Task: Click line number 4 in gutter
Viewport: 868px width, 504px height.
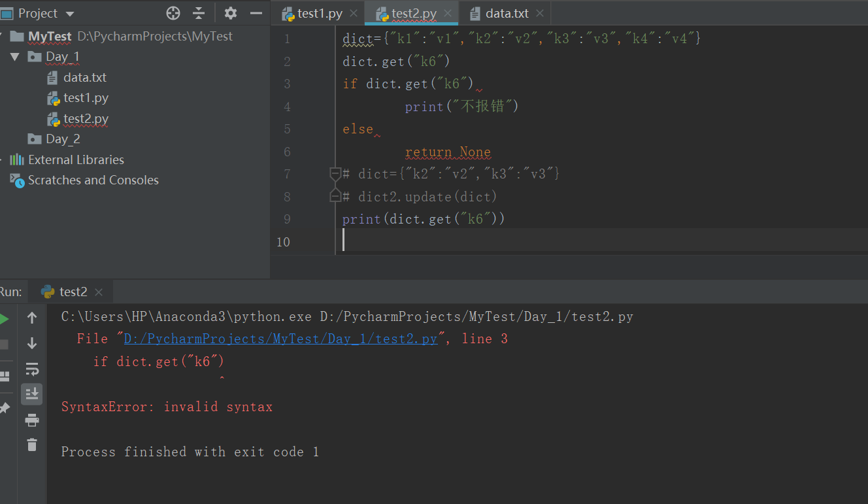Action: coord(287,107)
